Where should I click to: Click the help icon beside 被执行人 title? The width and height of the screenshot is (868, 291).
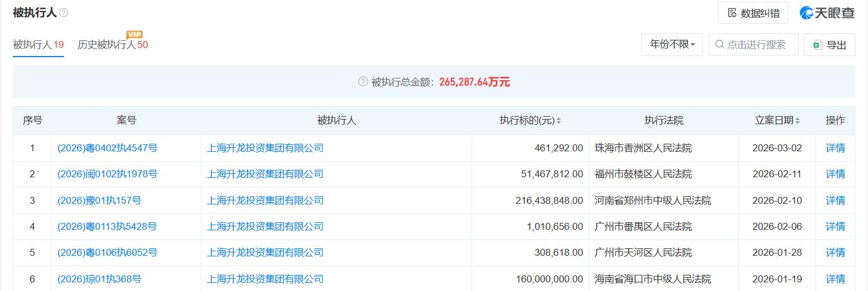point(63,13)
